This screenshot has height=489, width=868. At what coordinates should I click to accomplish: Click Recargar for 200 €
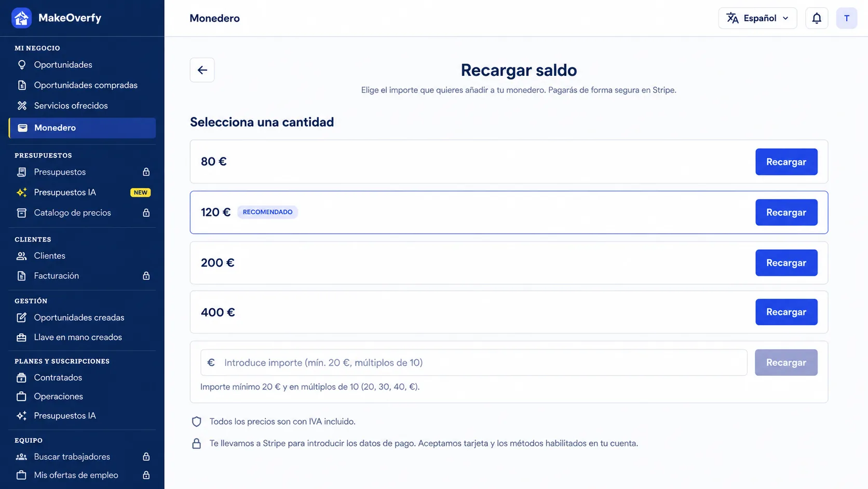(786, 263)
